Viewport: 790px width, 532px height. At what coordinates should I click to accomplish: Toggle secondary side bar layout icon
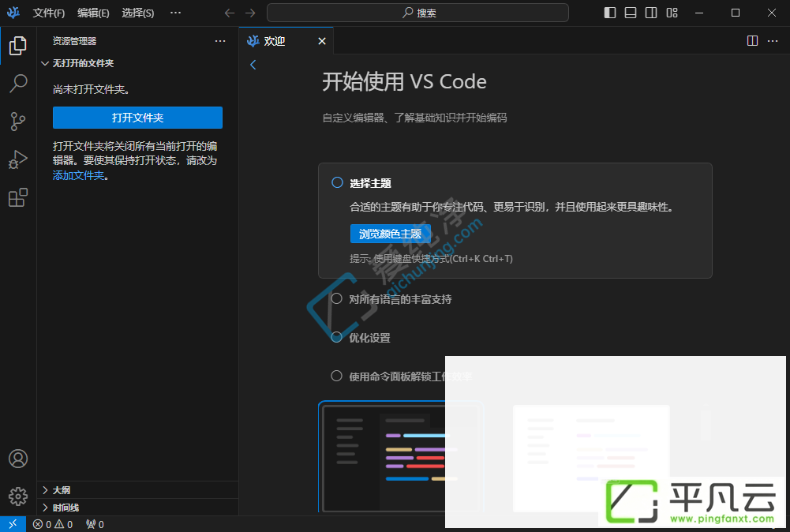(651, 13)
